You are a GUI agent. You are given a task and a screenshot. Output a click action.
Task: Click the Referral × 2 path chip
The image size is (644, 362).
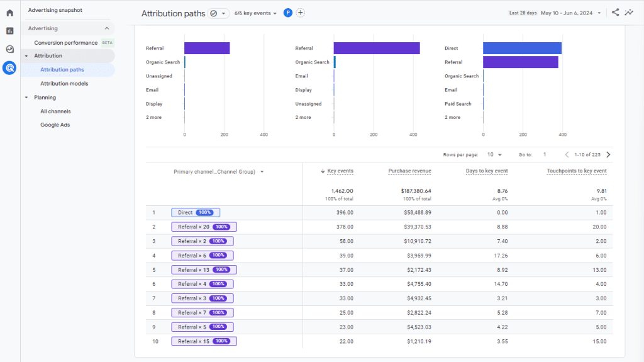tap(203, 242)
